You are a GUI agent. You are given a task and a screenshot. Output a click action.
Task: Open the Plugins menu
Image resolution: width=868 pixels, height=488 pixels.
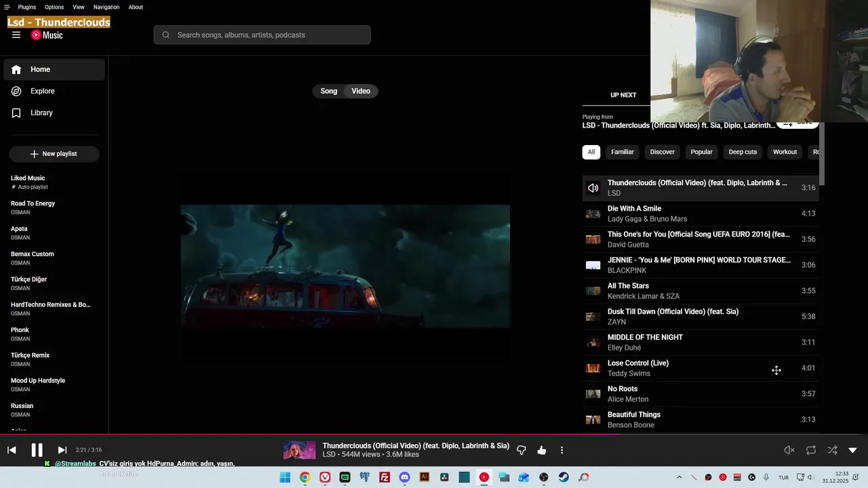27,7
